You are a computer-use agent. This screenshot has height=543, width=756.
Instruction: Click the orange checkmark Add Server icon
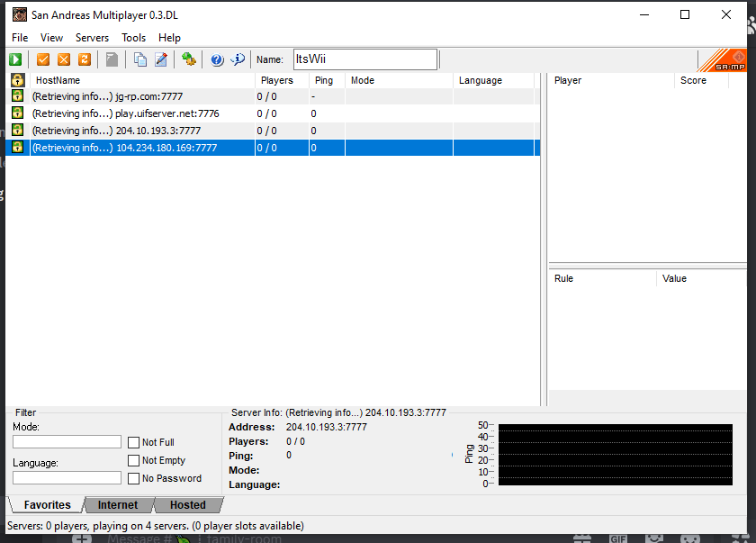[43, 59]
